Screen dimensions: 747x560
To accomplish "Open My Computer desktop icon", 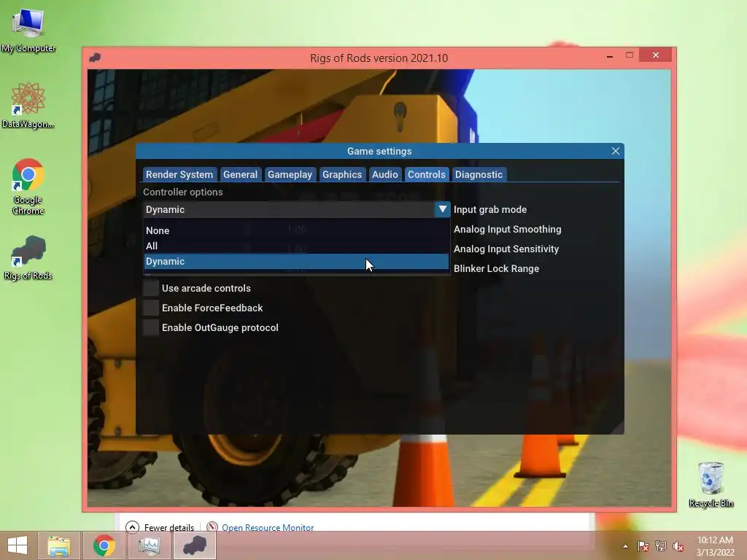I will pos(28,30).
